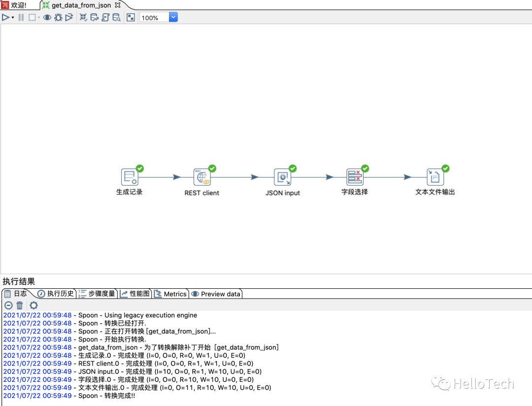This screenshot has height=406, width=532.
Task: Clear the log with the trash icon
Action: point(20,305)
